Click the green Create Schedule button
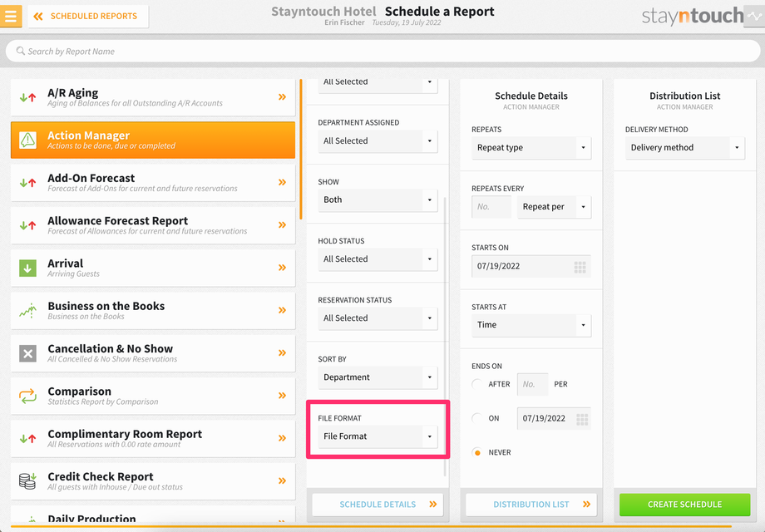Image resolution: width=765 pixels, height=532 pixels. click(685, 505)
